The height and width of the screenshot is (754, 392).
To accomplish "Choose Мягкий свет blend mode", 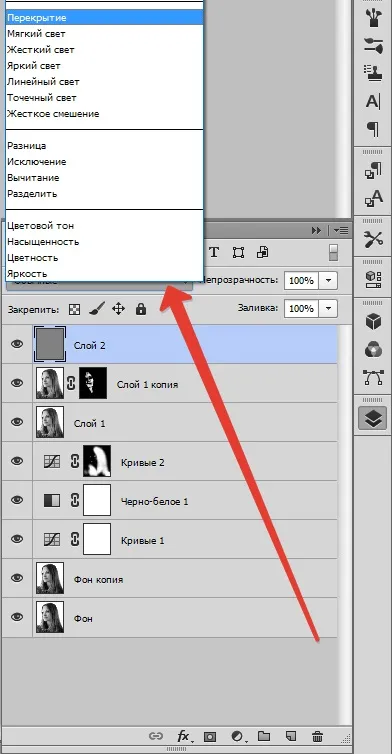I will [105, 34].
